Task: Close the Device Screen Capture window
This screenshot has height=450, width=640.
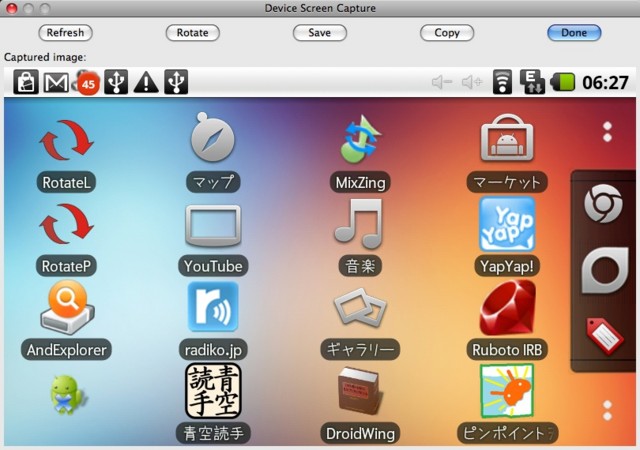Action: tap(12, 8)
